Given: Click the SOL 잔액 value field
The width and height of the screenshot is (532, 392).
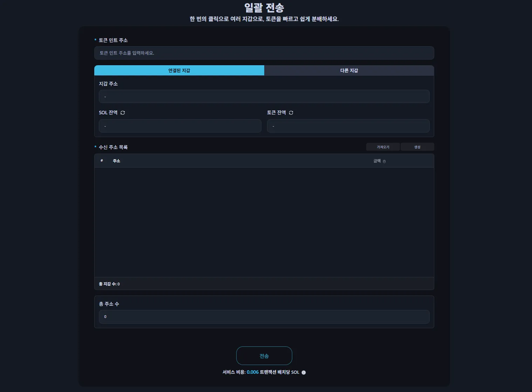Looking at the screenshot, I should coord(180,126).
